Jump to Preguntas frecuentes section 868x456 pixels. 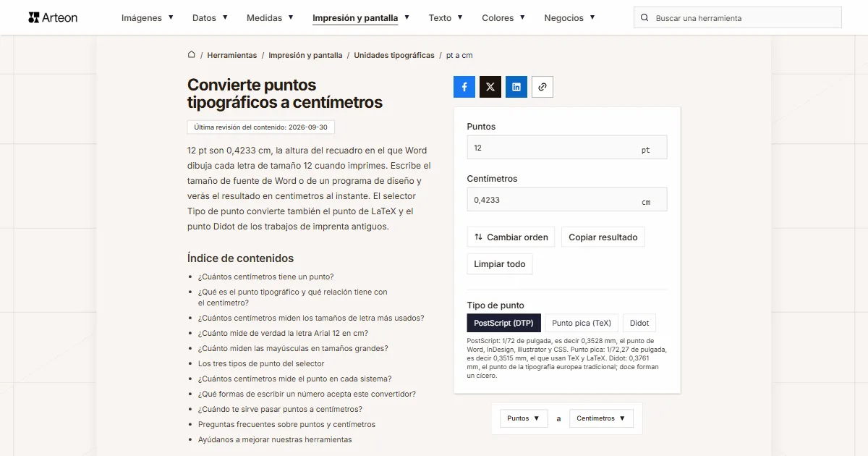(286, 424)
